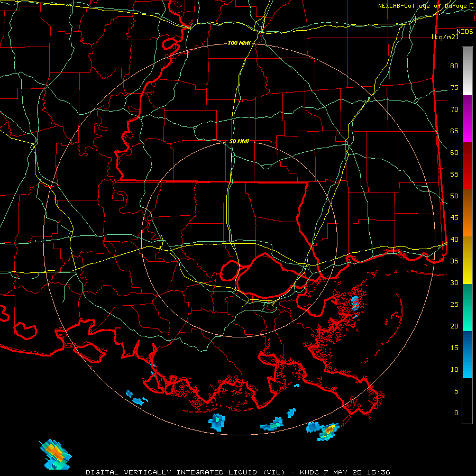Screen dimensions: 476x476
Task: Click the magenta-purple segment of the color scale
Action: [x=467, y=119]
